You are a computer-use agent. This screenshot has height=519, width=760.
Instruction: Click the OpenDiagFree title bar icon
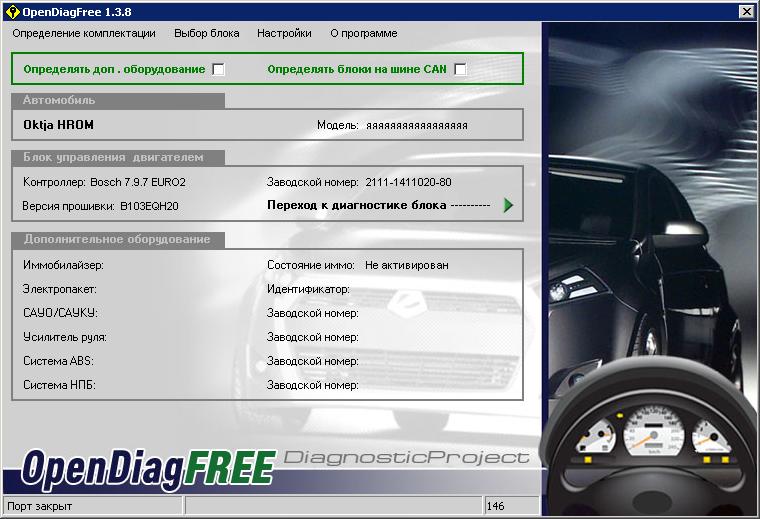(12, 12)
